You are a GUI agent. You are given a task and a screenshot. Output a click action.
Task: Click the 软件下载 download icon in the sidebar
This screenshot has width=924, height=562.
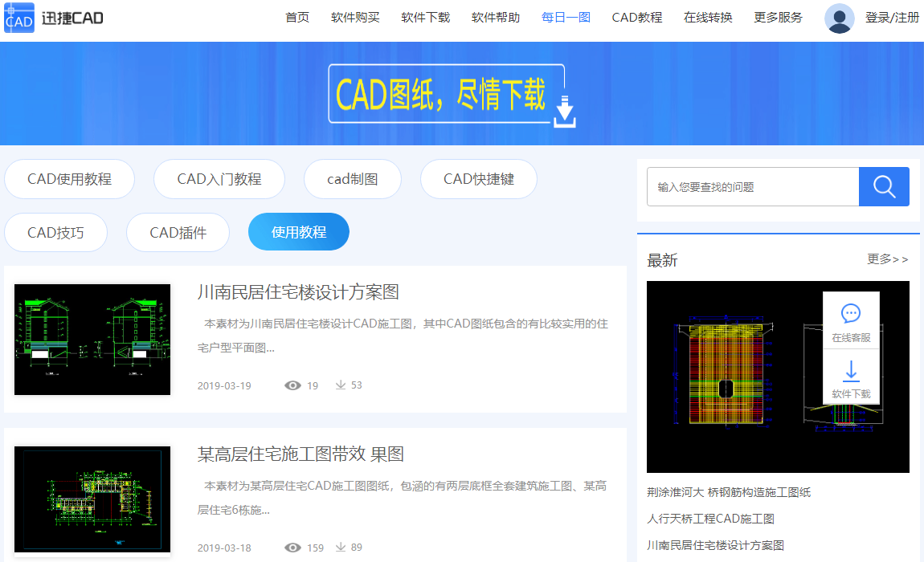[852, 372]
